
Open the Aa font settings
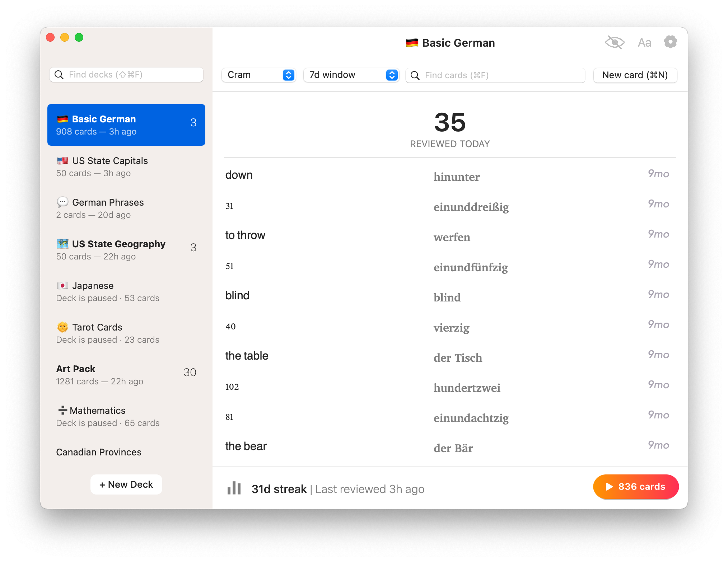(644, 43)
